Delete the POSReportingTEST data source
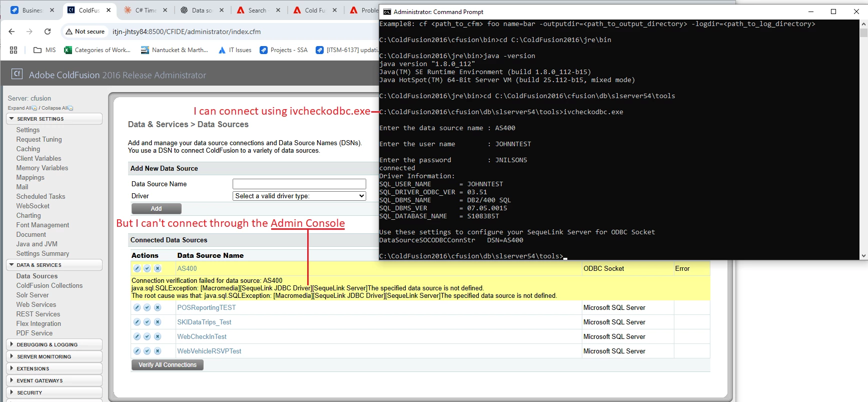868x402 pixels. click(x=158, y=307)
